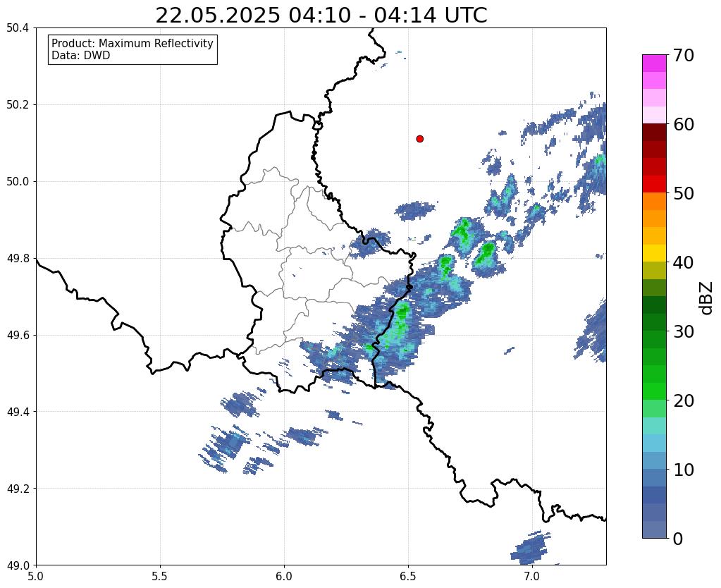Image resolution: width=721 pixels, height=588 pixels.
Task: Pick the grey-blue swatch at colorbar bottom
Action: point(654,529)
